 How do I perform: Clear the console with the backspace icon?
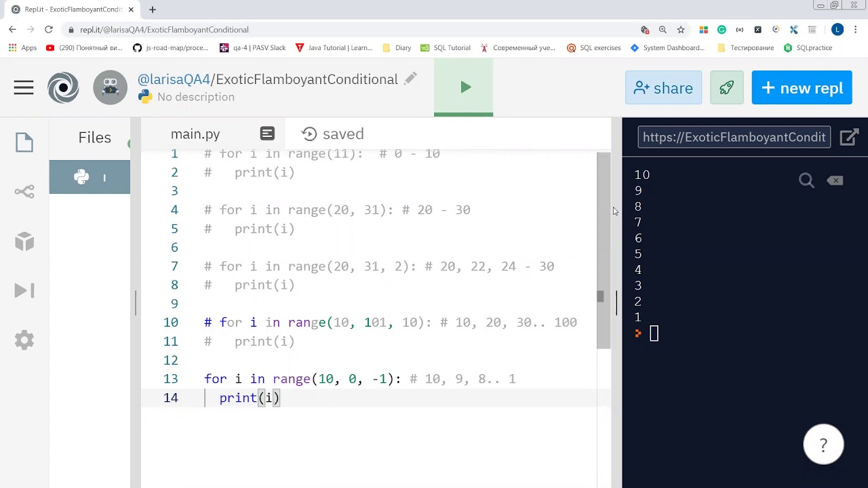click(x=835, y=180)
